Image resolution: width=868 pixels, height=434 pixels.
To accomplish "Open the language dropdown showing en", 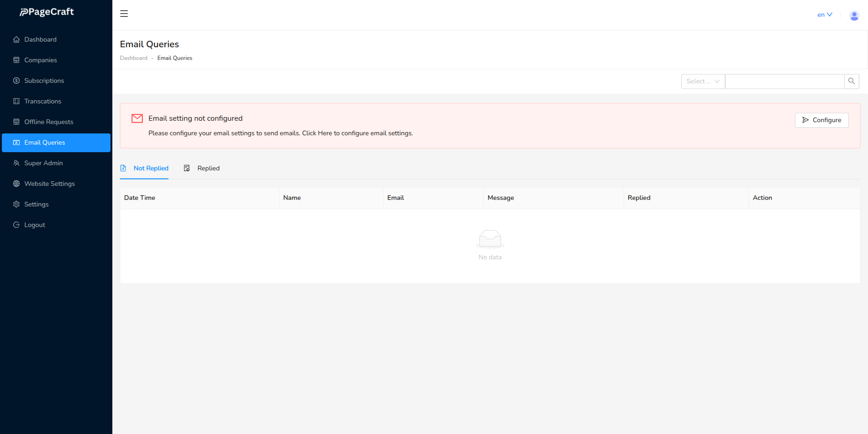I will (824, 15).
